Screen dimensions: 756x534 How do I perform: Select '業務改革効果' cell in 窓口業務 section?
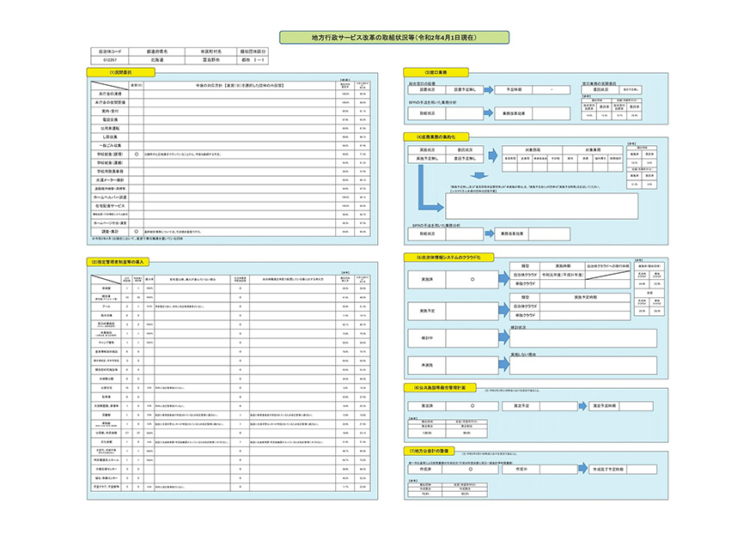point(514,113)
